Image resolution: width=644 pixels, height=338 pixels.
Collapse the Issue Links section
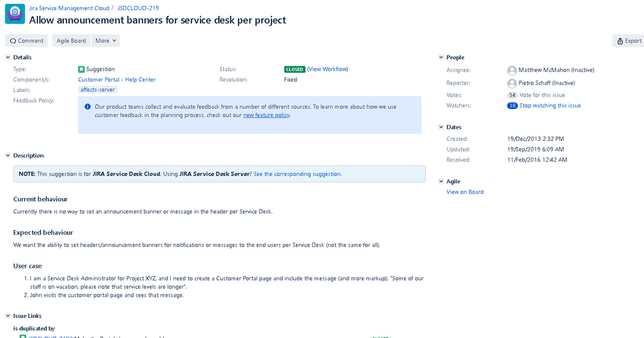tap(8, 316)
